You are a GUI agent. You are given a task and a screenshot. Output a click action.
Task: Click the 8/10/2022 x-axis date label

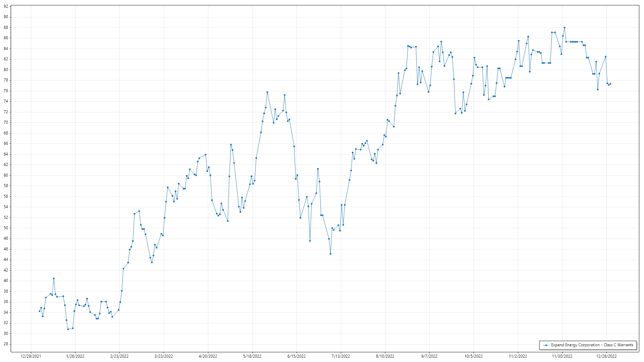(385, 356)
